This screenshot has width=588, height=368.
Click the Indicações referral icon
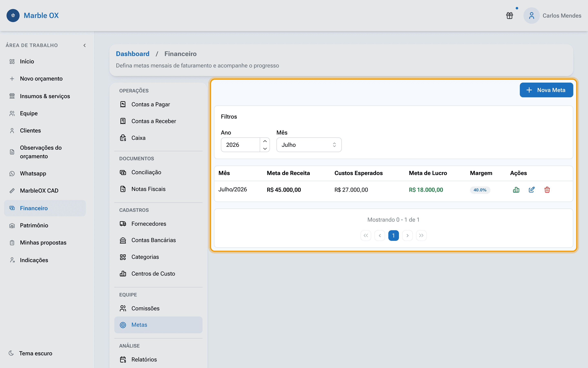coord(12,260)
